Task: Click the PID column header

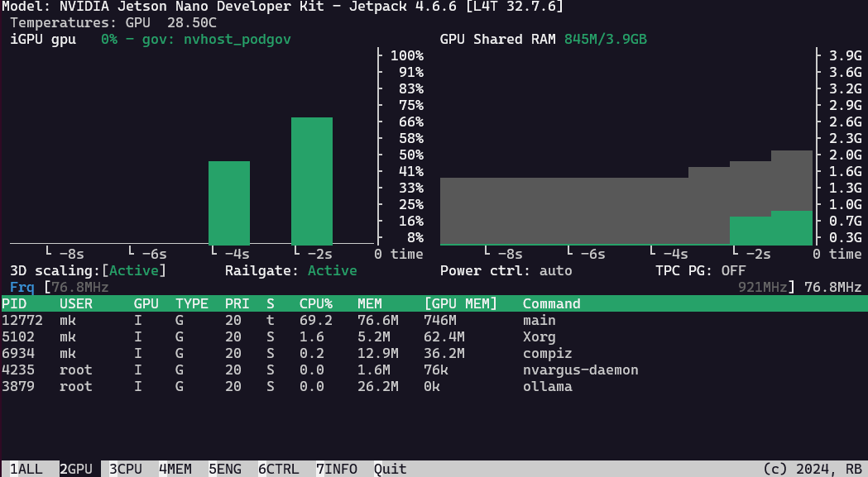Action: [x=14, y=303]
